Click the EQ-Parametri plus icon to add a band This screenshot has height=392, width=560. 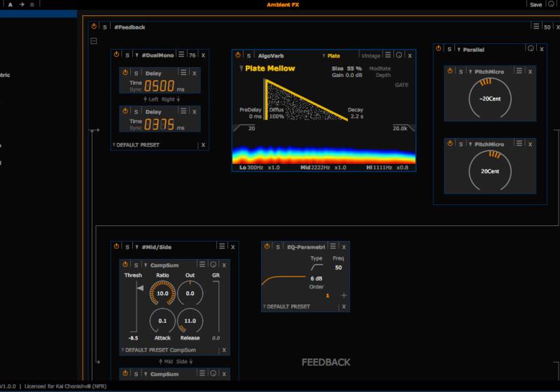click(x=344, y=295)
